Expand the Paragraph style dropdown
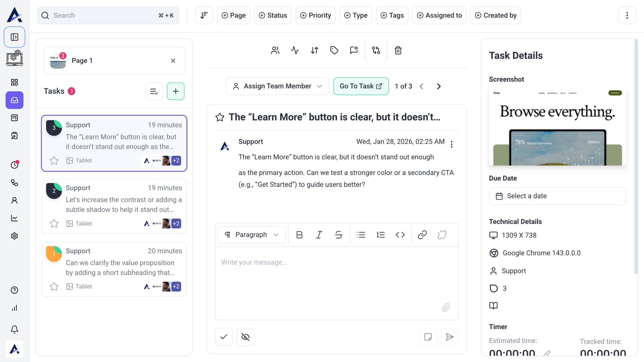 pyautogui.click(x=252, y=235)
